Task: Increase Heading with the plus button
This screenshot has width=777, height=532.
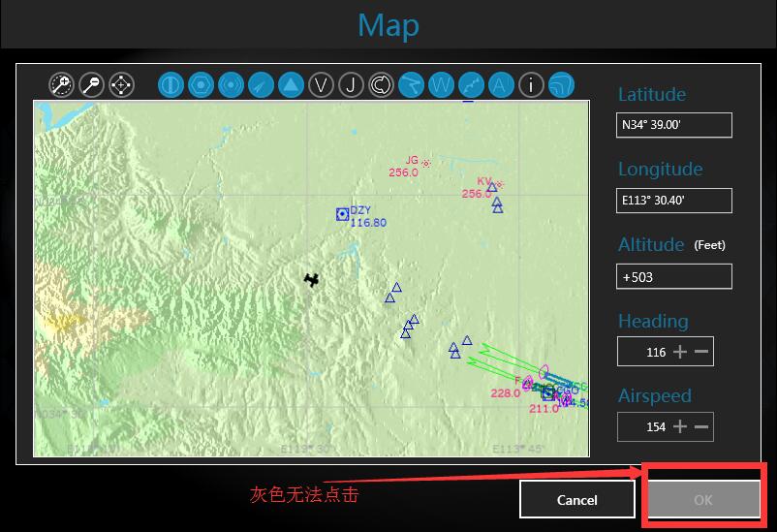Action: [x=680, y=352]
